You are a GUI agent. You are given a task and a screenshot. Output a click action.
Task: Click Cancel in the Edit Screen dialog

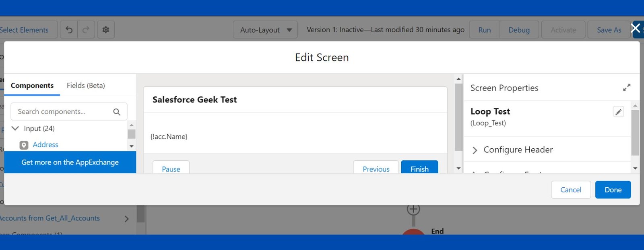pos(570,190)
